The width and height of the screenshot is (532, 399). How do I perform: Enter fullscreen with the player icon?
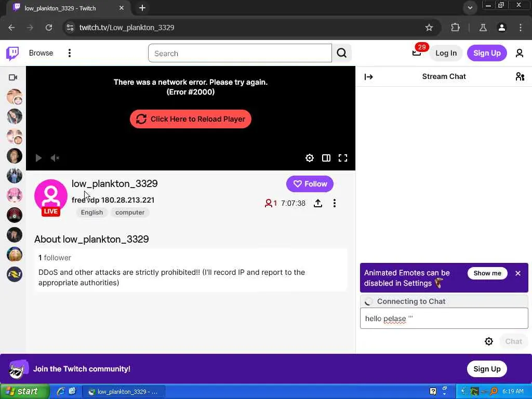pos(343,158)
